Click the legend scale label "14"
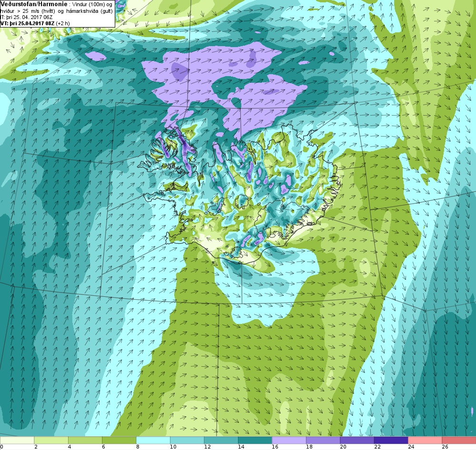This screenshot has height=450, width=476. coord(241,447)
